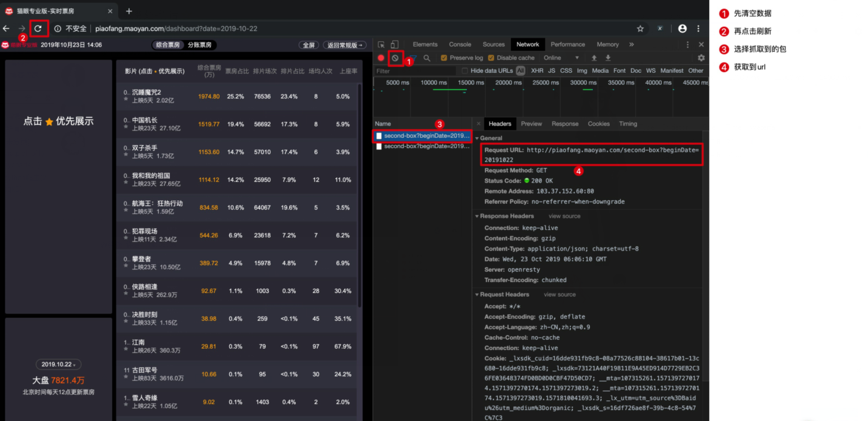Open the Cookies tab of the request
The height and width of the screenshot is (421, 868).
point(599,124)
